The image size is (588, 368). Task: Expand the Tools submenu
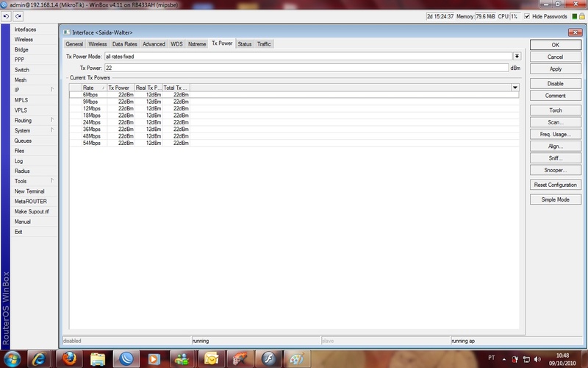(34, 181)
